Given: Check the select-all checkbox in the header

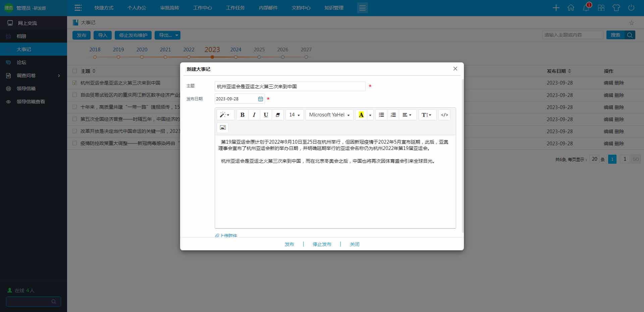Looking at the screenshot, I should (74, 71).
